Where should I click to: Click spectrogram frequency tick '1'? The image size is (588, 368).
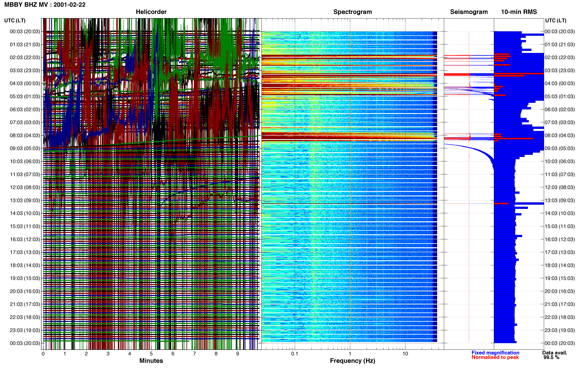350,354
